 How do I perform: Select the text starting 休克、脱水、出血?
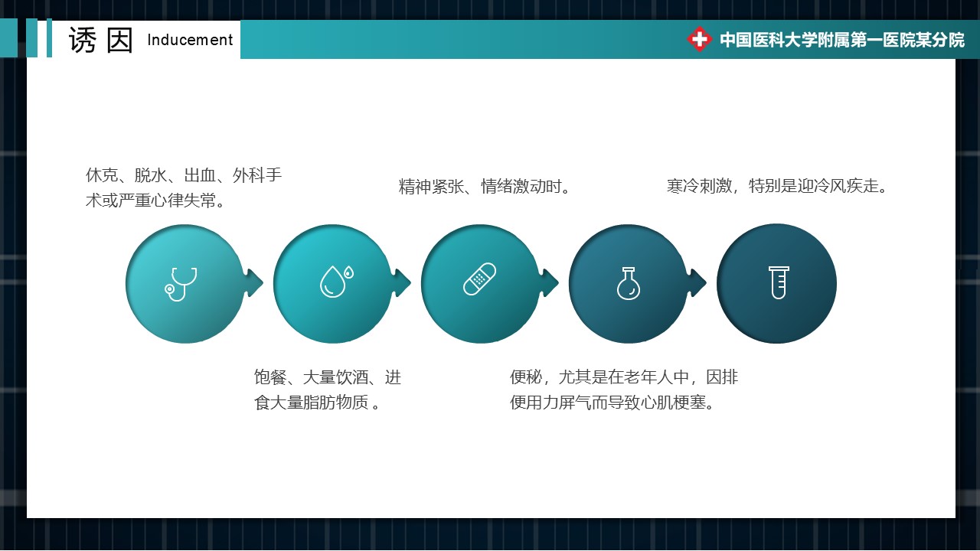point(184,188)
